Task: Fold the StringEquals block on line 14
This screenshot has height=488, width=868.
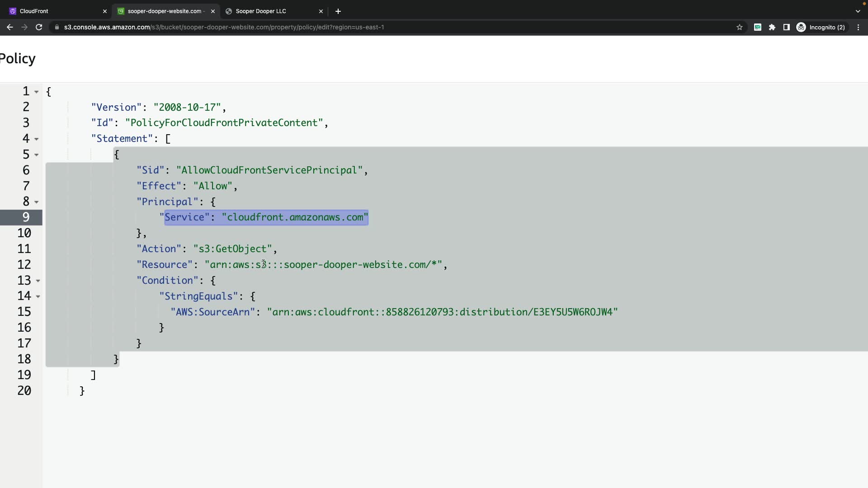Action: [38, 296]
